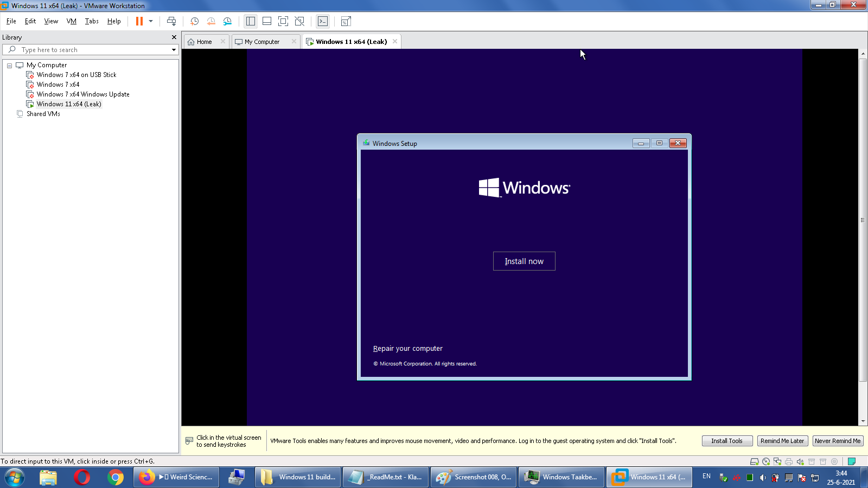Click the VM view vertical scrollbar
Screen dimensions: 868x488
(x=863, y=217)
